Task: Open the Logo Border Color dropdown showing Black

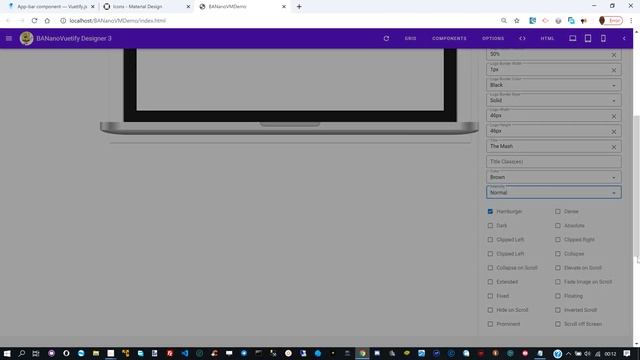Action: [x=554, y=85]
